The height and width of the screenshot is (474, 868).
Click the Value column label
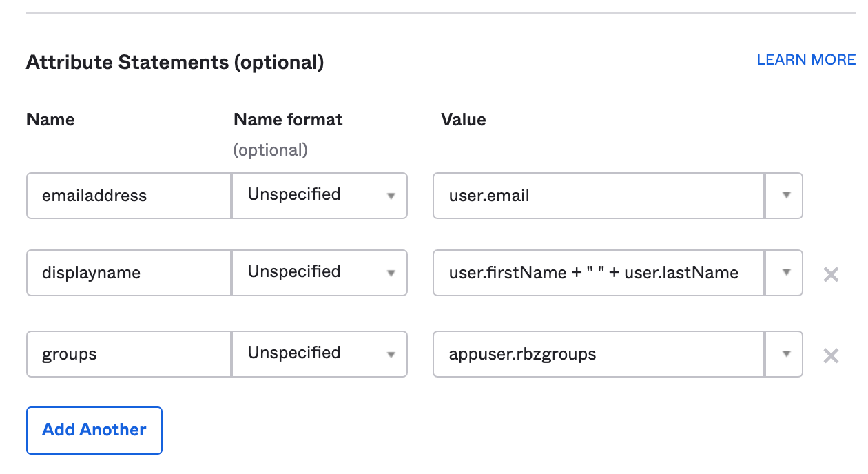click(x=463, y=120)
